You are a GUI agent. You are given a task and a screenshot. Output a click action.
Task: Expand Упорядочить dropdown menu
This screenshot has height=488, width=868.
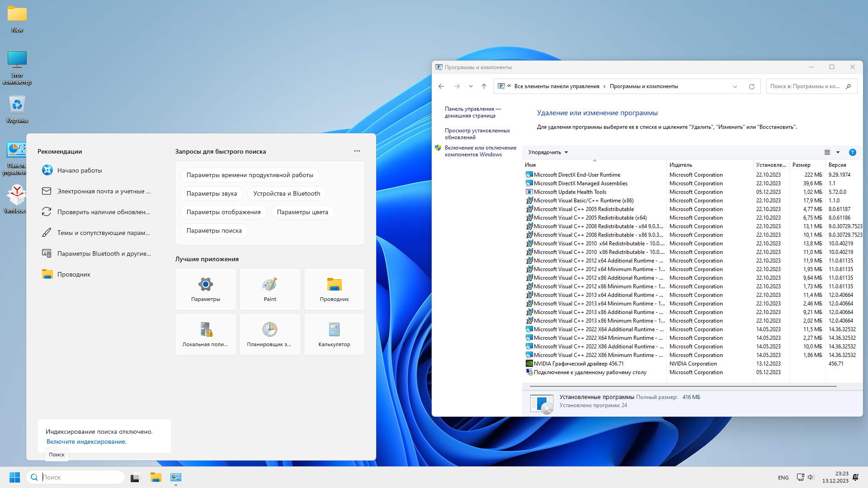point(548,152)
